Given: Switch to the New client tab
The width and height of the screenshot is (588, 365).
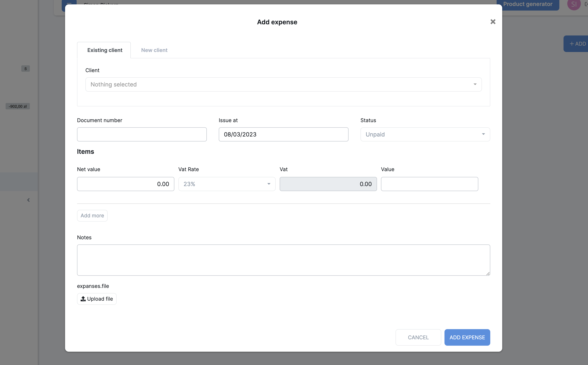Looking at the screenshot, I should [154, 50].
